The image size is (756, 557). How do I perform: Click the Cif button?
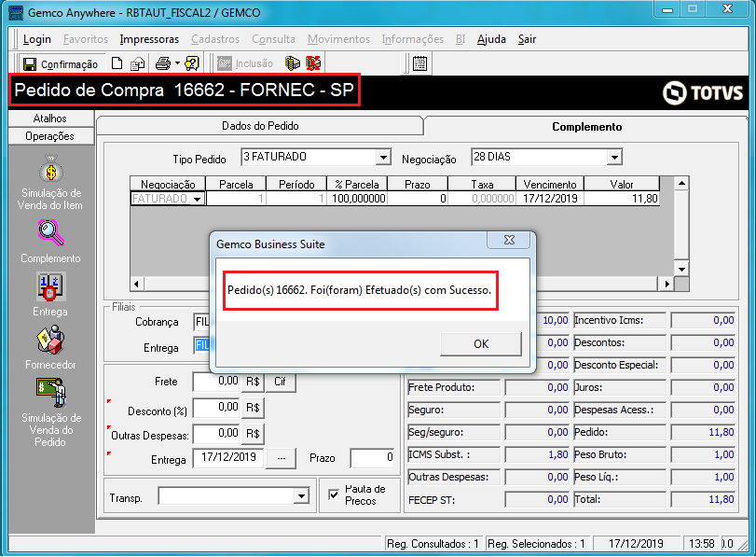pos(281,382)
